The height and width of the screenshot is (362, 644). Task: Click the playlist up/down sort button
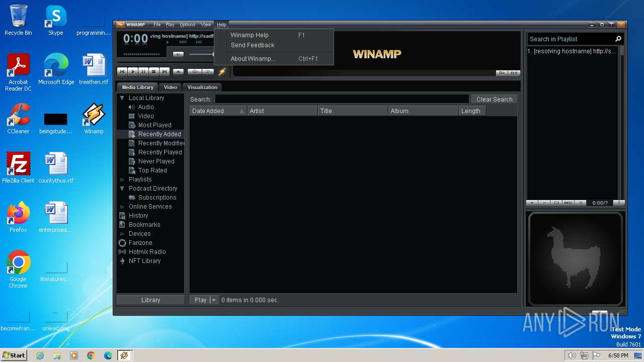(619, 203)
